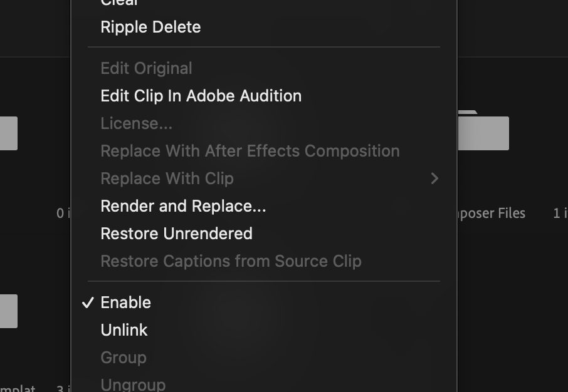Image resolution: width=568 pixels, height=392 pixels.
Task: Open the Replace With Clip submenu arrow
Action: click(x=435, y=178)
